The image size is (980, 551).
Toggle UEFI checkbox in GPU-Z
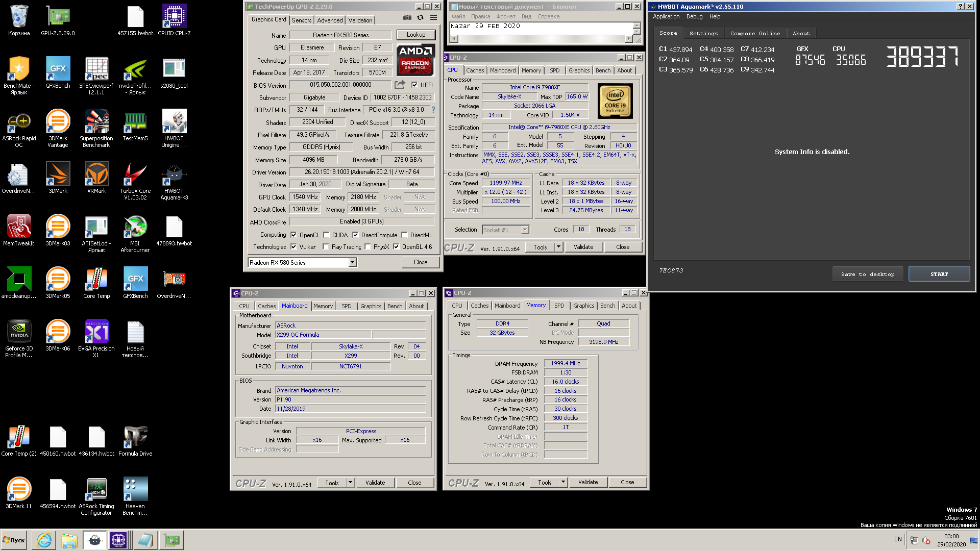click(x=414, y=85)
